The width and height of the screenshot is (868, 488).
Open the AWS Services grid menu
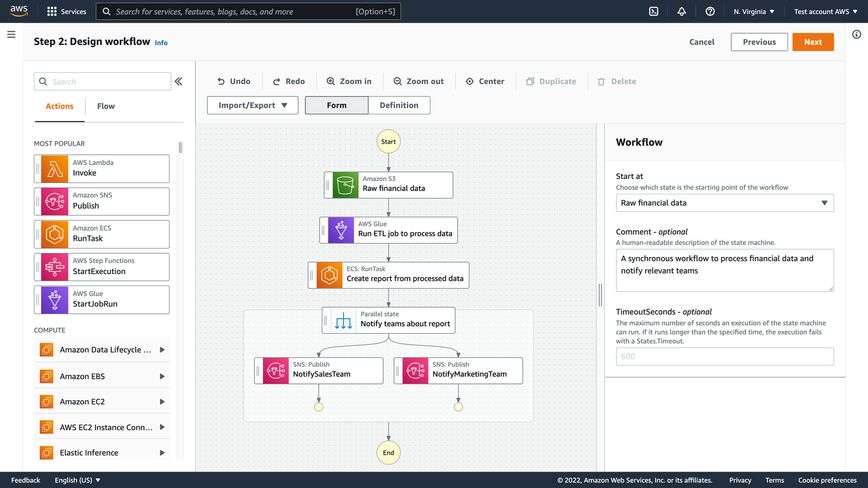coord(51,11)
